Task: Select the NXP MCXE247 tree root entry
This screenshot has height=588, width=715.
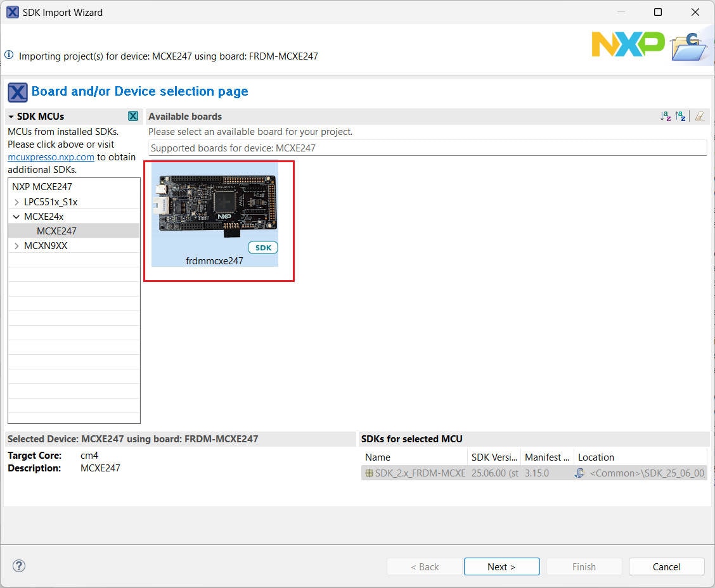Action: pos(42,187)
